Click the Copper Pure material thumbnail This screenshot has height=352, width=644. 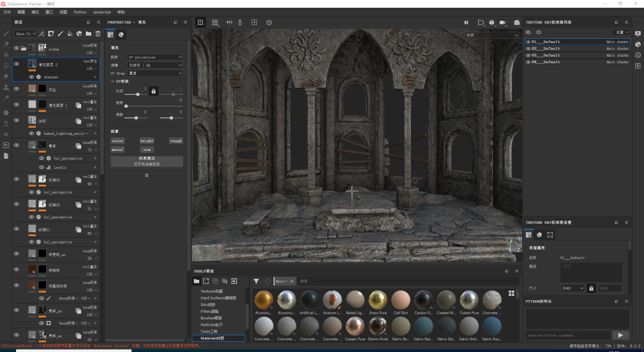(355, 327)
